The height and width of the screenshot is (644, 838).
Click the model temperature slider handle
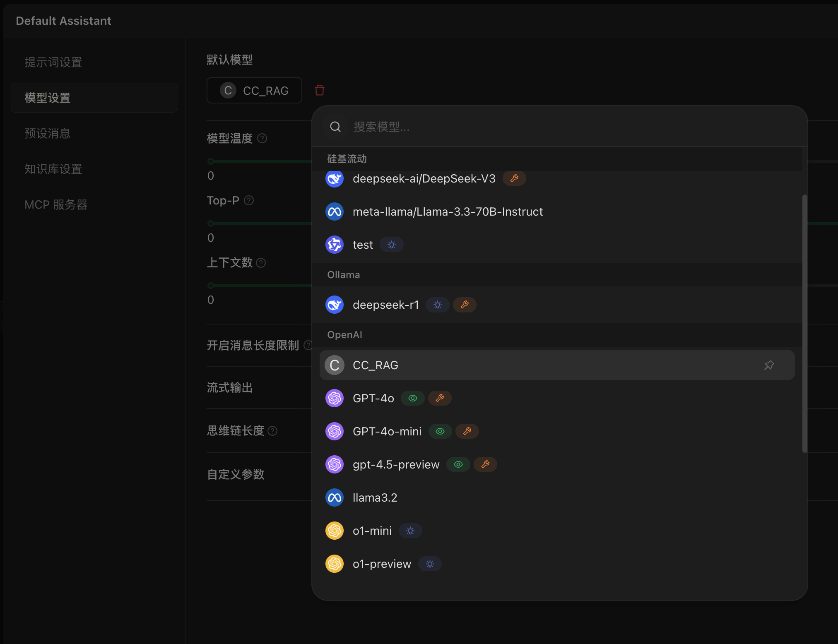click(211, 161)
